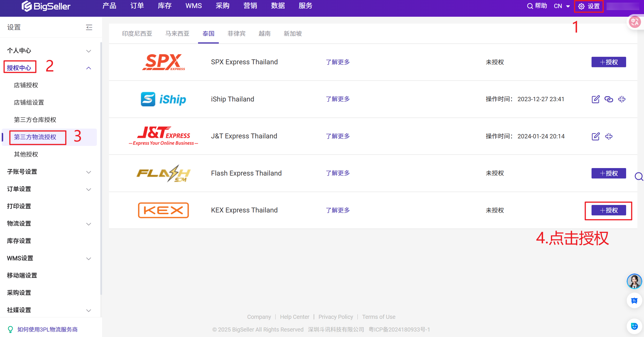
Task: Open 库存 top menu
Action: [x=165, y=6]
